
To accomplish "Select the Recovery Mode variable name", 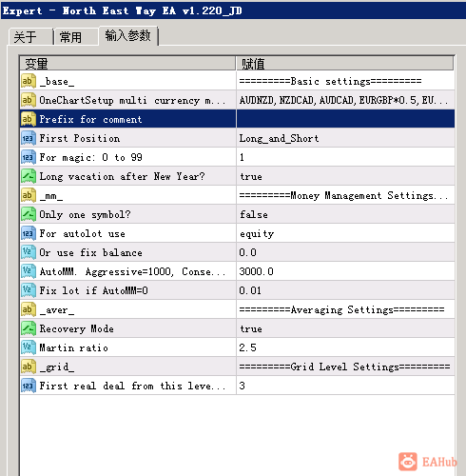I will click(x=76, y=328).
